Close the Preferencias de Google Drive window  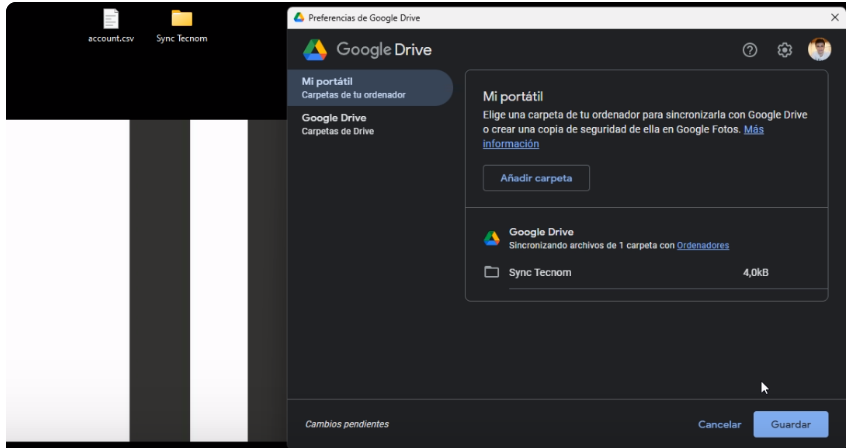pyautogui.click(x=834, y=17)
